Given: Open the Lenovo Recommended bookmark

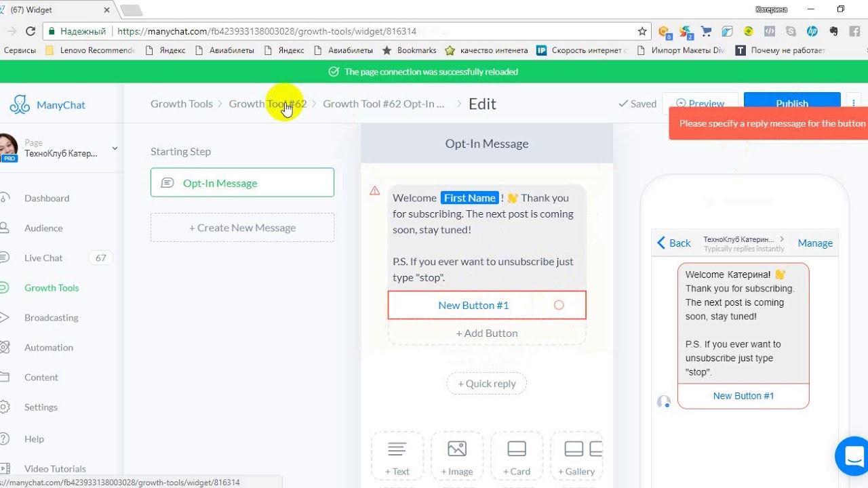Looking at the screenshot, I should 90,50.
